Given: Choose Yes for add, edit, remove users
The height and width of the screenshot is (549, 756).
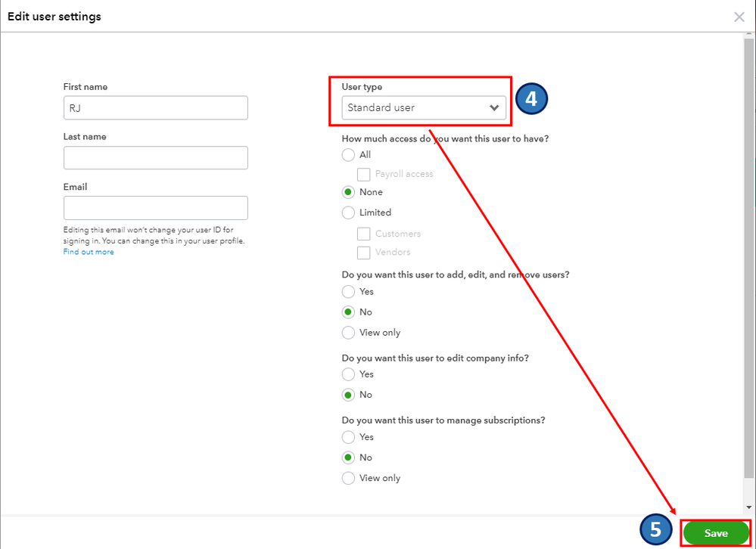Looking at the screenshot, I should (348, 292).
